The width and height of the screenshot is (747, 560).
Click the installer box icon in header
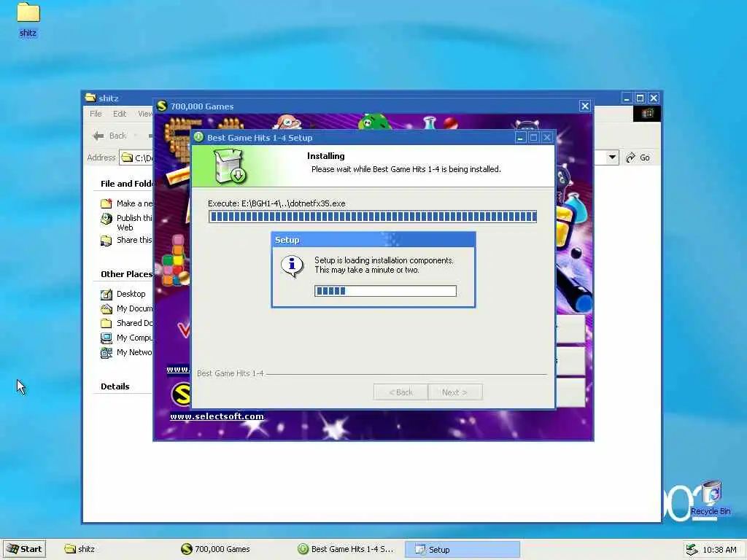[230, 166]
